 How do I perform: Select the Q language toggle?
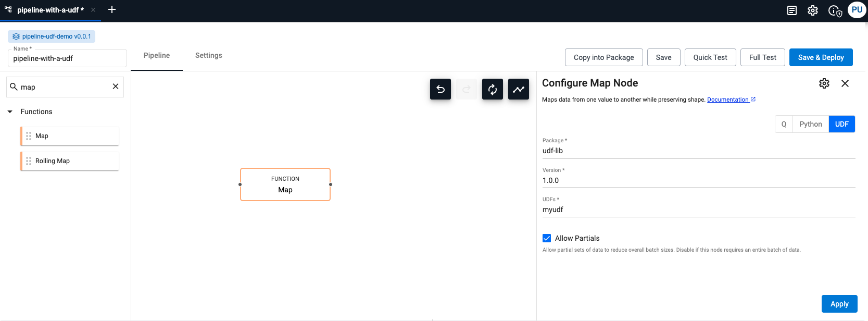click(x=784, y=124)
